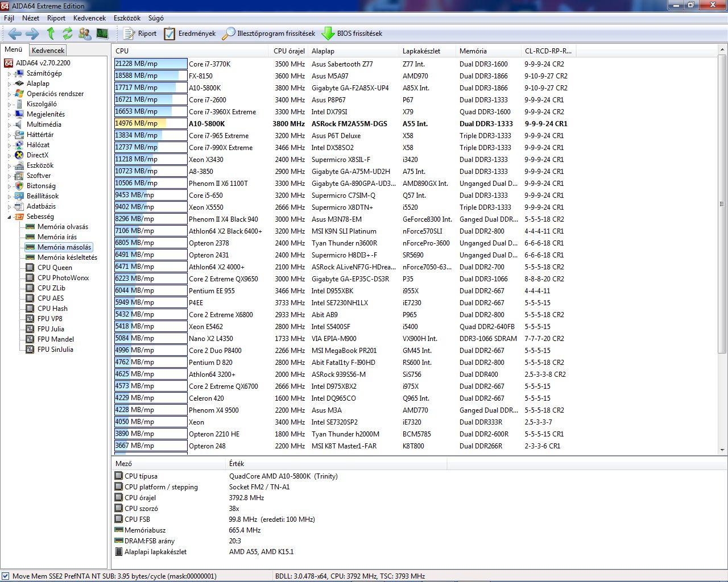
Task: Click the 21228 MB/mp result bar
Action: (151, 64)
